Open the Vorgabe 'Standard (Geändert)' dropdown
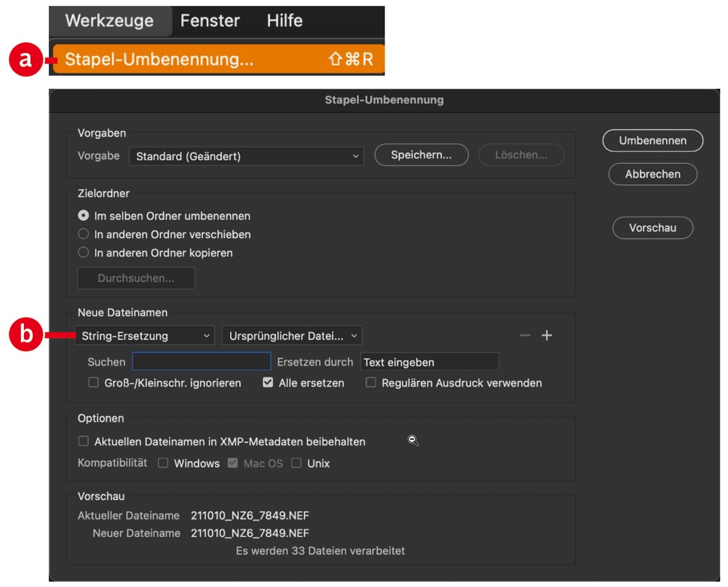 (246, 156)
